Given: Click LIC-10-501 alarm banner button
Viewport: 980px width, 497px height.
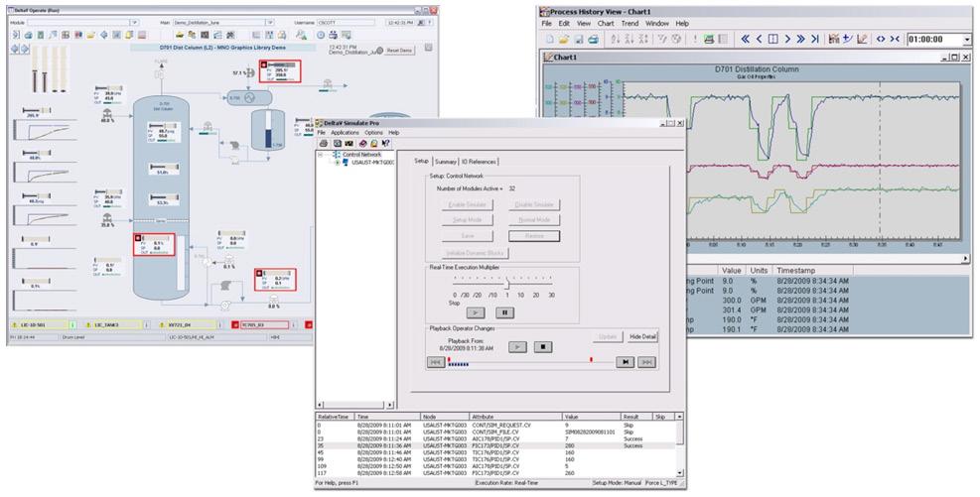Looking at the screenshot, I should [x=43, y=324].
